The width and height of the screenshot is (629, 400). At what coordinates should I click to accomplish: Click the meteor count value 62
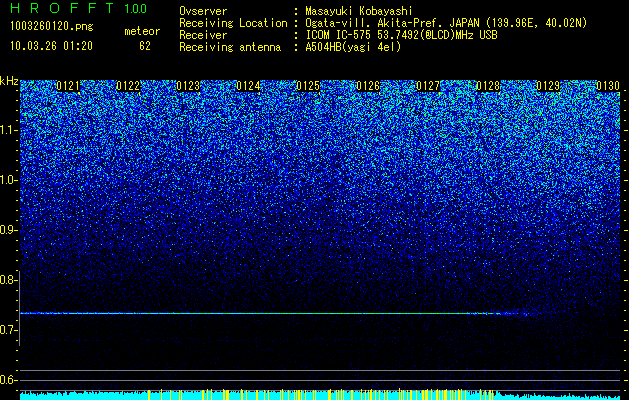click(145, 46)
